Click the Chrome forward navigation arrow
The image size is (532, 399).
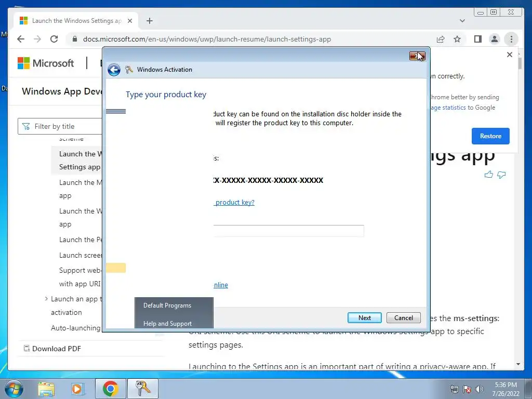(37, 39)
